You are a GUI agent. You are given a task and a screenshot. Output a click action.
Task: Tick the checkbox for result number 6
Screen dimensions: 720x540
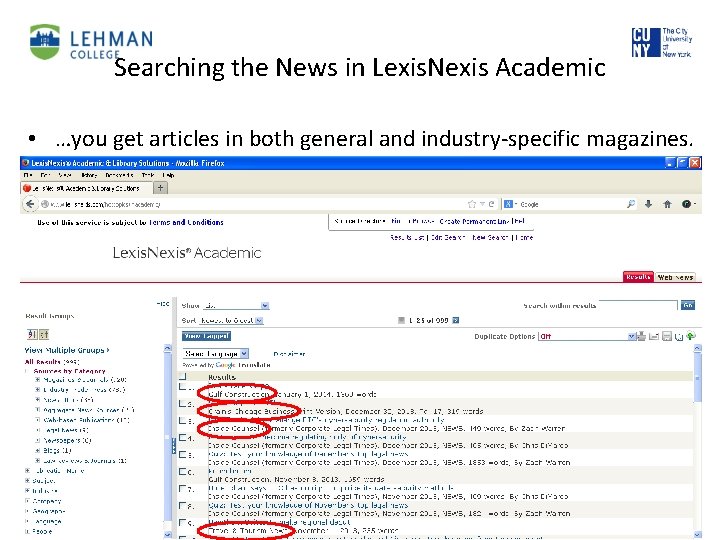[183, 471]
